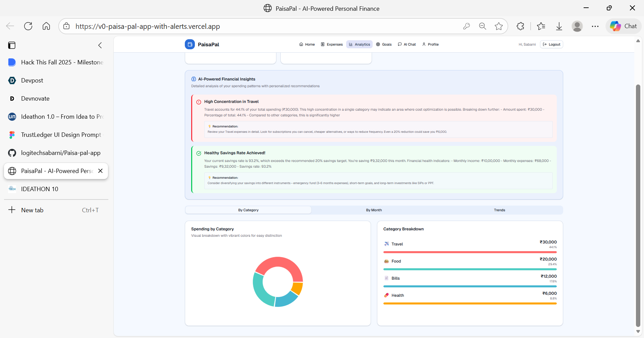The image size is (644, 338).
Task: Toggle the vertical tabs pane icon
Action: coord(12,45)
